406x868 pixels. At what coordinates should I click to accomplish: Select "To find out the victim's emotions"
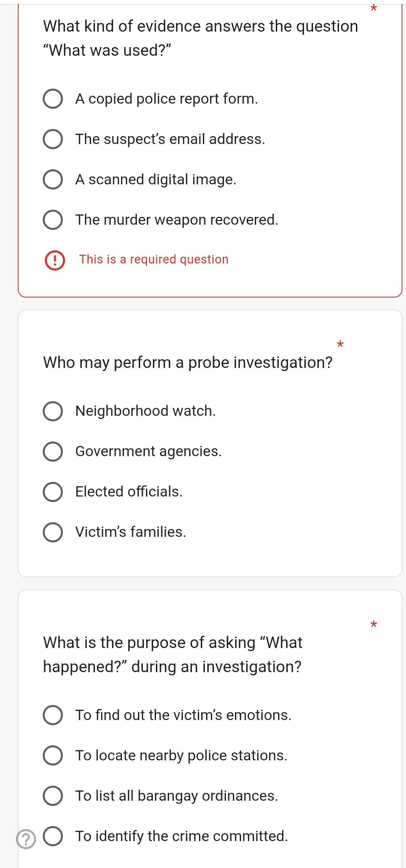coord(53,715)
